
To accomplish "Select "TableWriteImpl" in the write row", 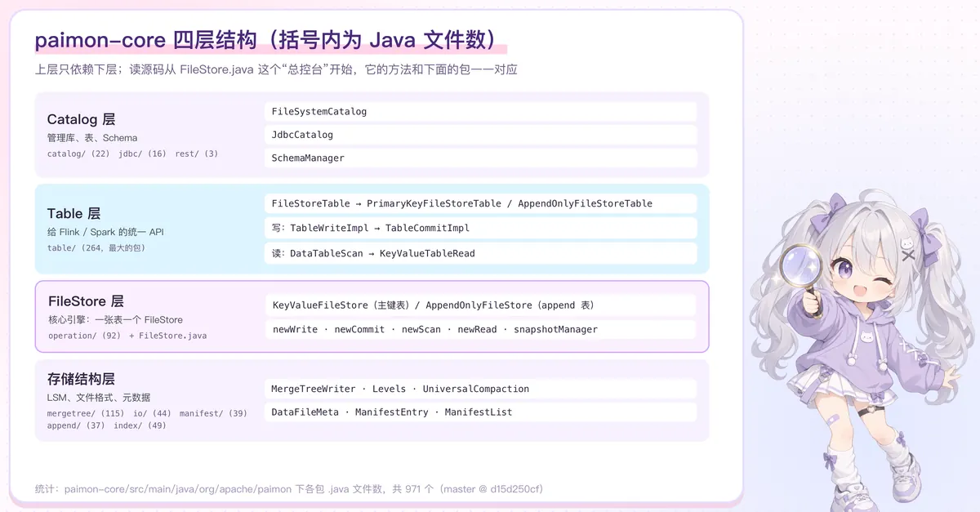I will pyautogui.click(x=330, y=228).
